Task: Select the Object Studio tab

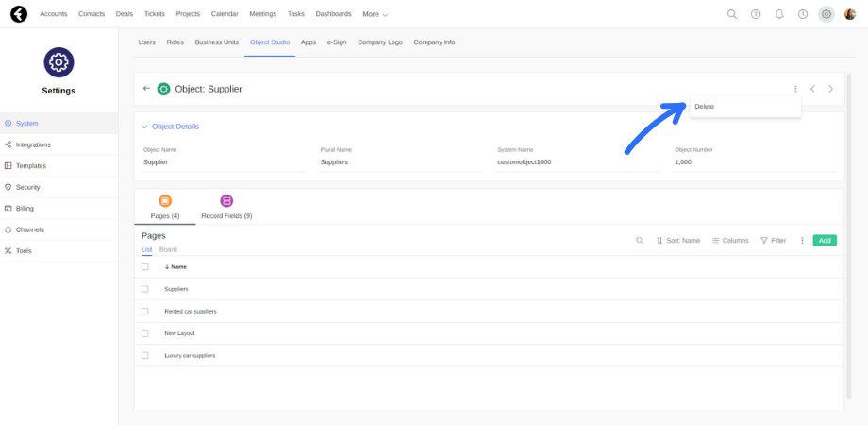Action: tap(270, 42)
